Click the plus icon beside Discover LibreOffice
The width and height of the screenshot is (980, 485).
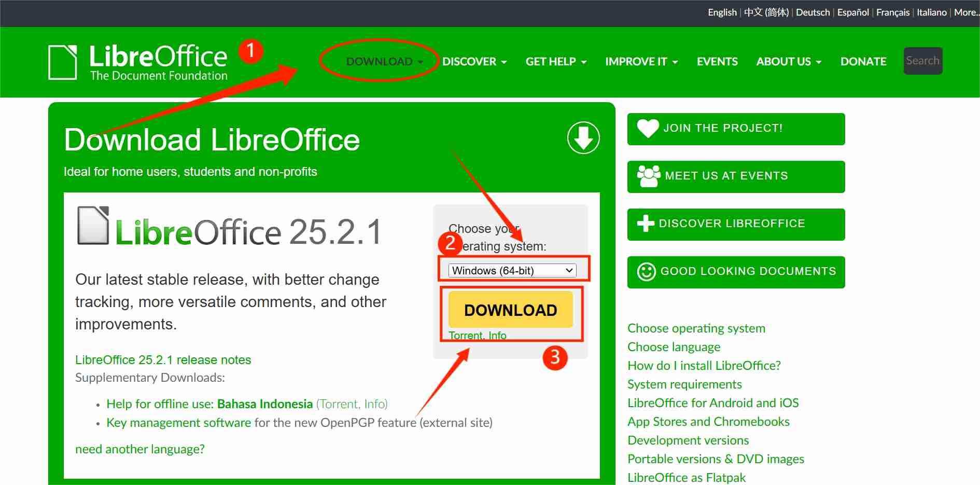click(x=646, y=224)
